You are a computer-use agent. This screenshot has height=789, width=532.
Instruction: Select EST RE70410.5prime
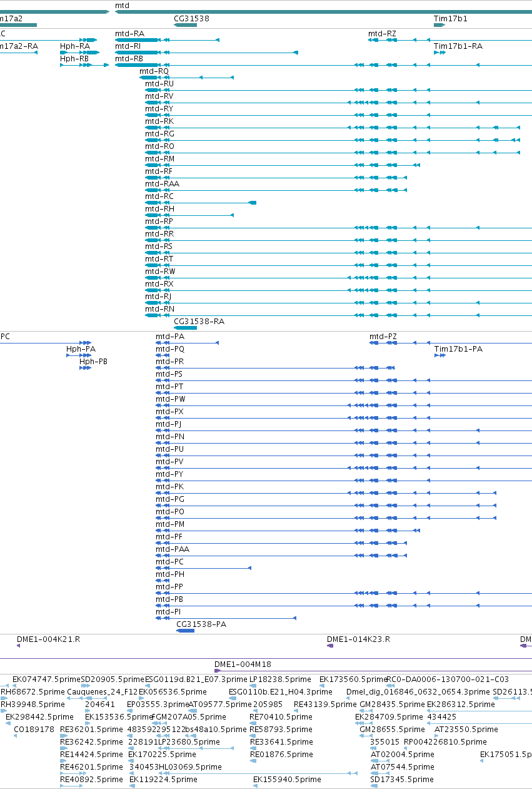click(280, 716)
